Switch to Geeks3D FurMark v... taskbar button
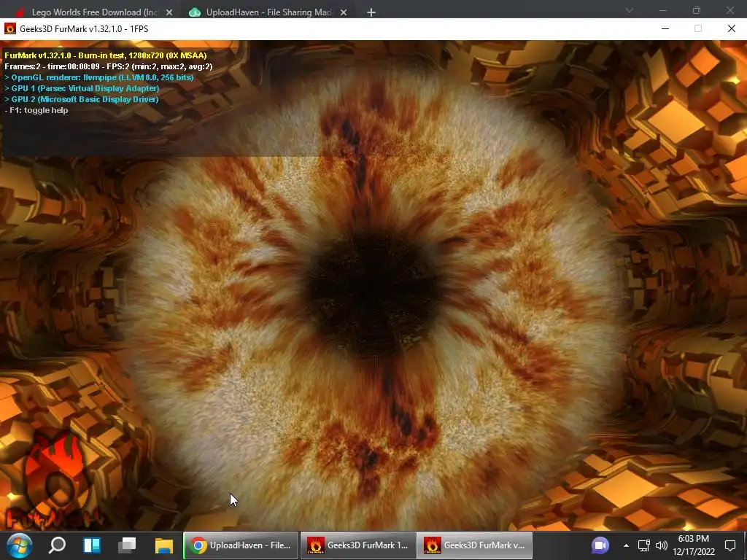Viewport: 747px width, 560px height. pyautogui.click(x=475, y=545)
